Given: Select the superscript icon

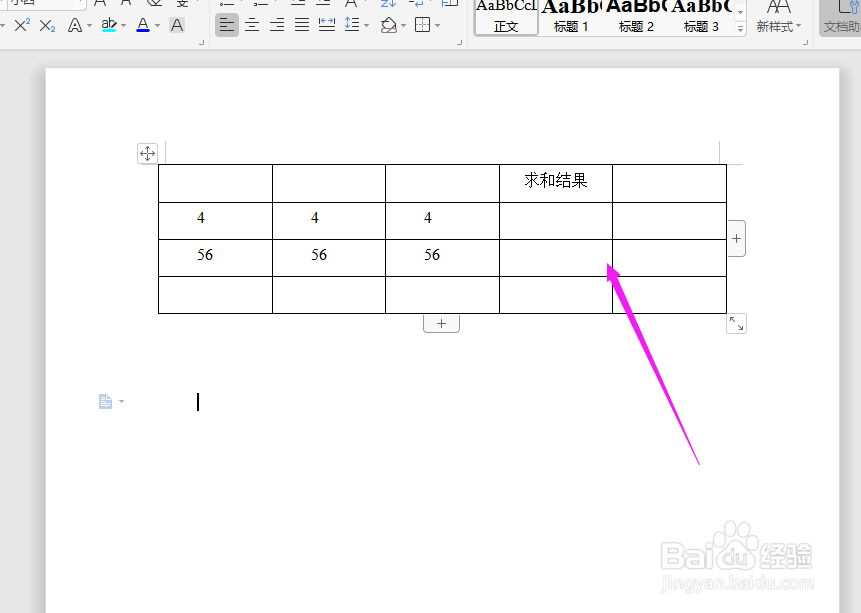Looking at the screenshot, I should [x=21, y=25].
